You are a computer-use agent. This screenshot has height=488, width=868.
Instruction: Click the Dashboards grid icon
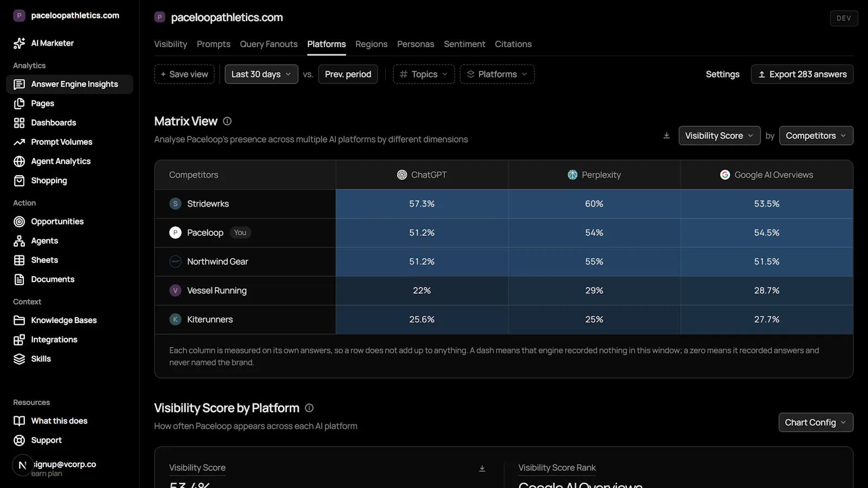pos(20,123)
